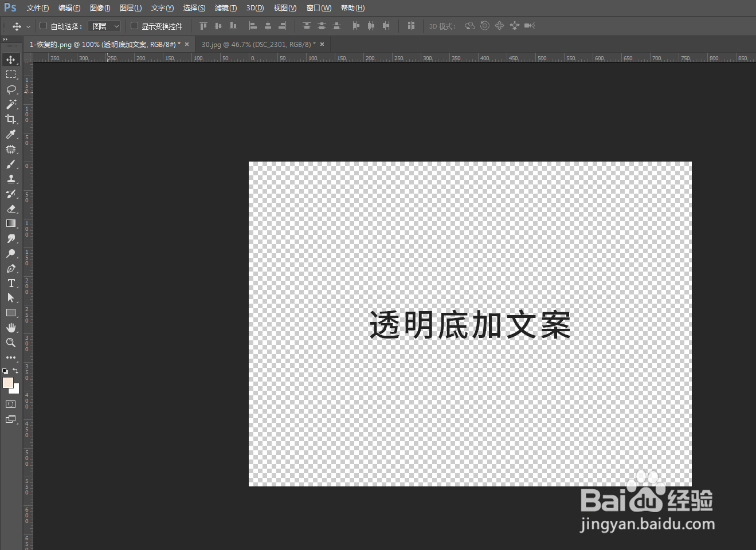Align top edges
Viewport: 756px width, 550px height.
[203, 26]
